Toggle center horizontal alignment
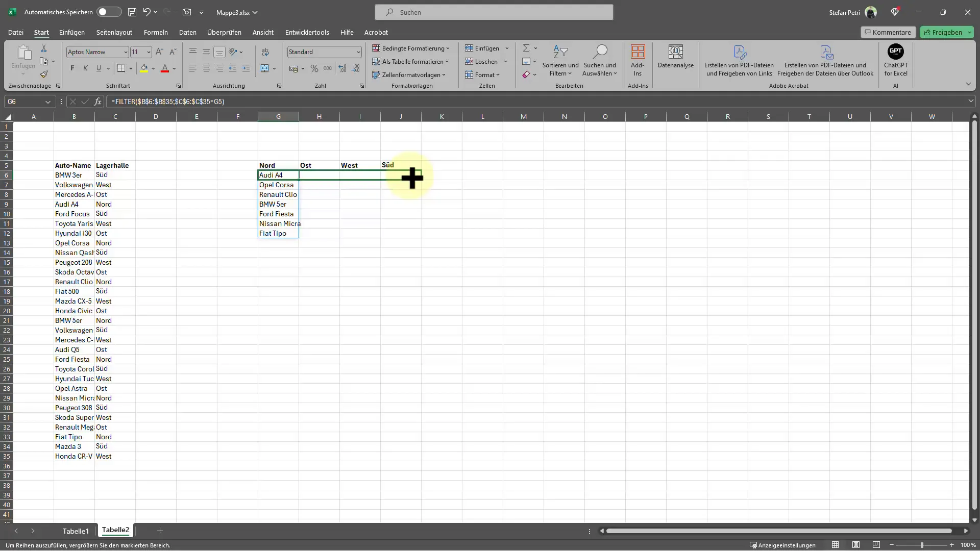The width and height of the screenshot is (980, 551). [x=206, y=68]
